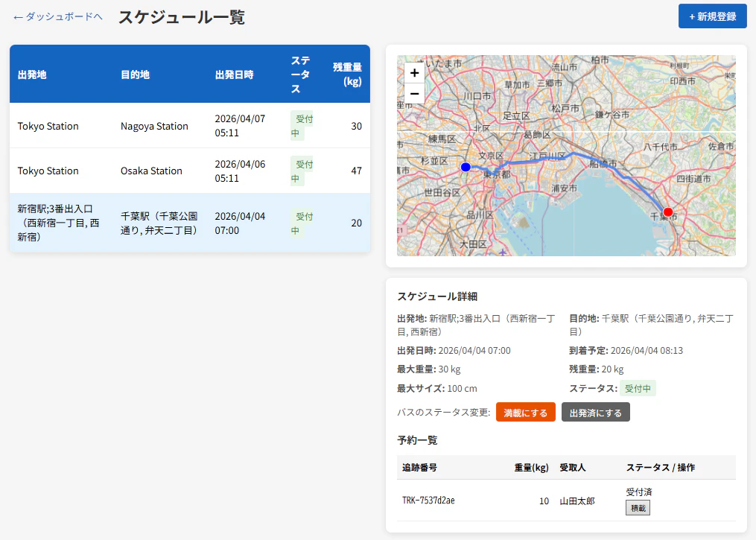Select the 出発地 column header
This screenshot has width=756, height=540.
click(32, 74)
